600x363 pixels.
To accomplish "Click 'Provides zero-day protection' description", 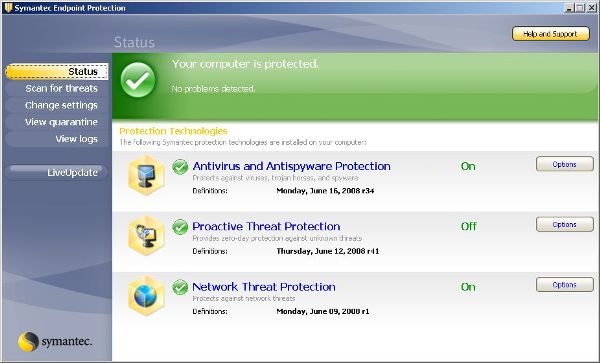I will click(x=277, y=238).
